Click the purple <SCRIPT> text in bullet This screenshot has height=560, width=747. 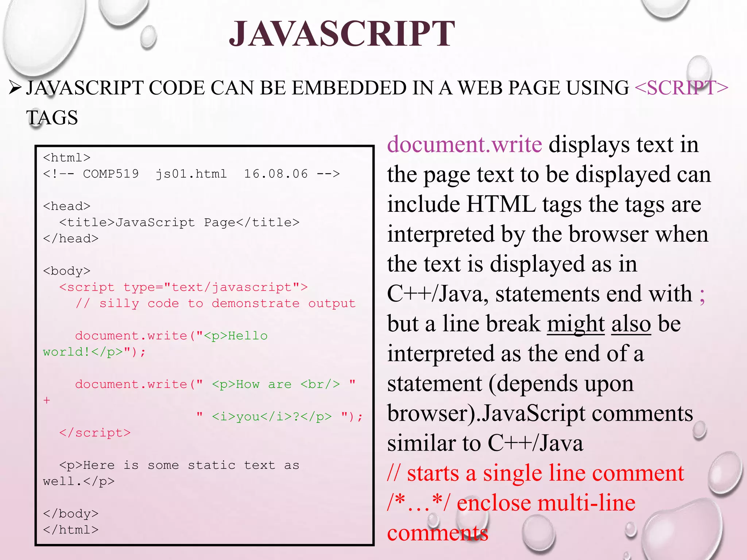pos(681,88)
